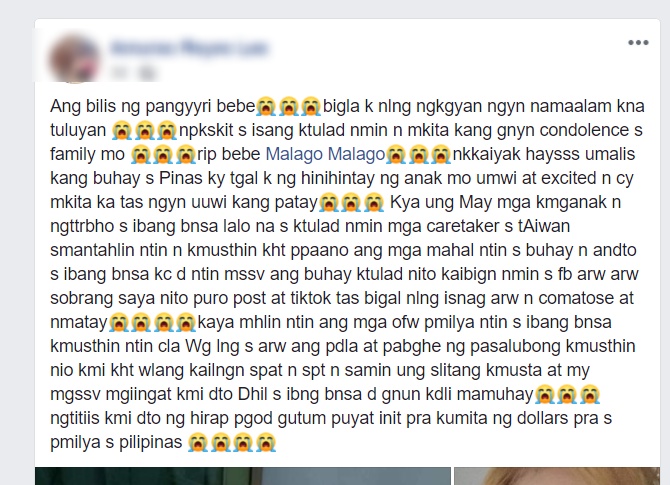Click the four crying emojis after 'nmatay'
This screenshot has width=670, height=485.
(152, 322)
